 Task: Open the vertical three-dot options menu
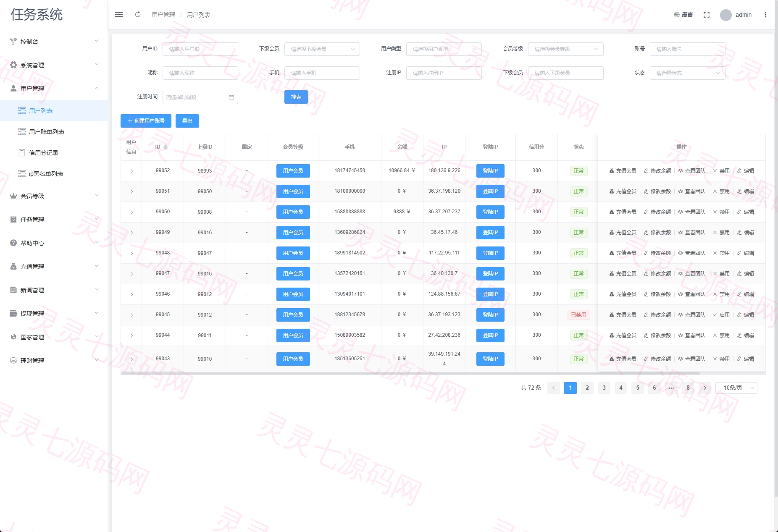point(765,15)
